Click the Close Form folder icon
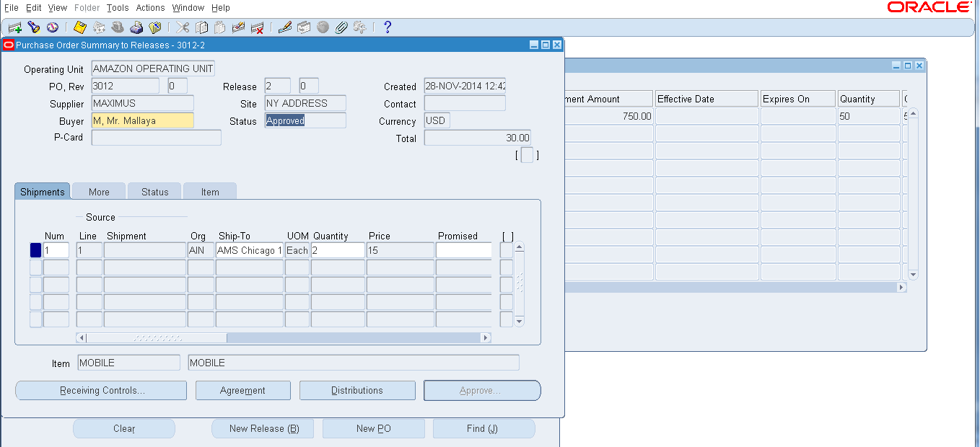The height and width of the screenshot is (447, 980). (155, 27)
